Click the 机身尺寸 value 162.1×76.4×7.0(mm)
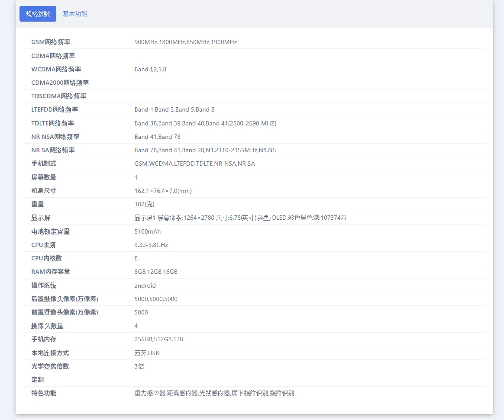Viewport: 504px width, 420px height. point(163,191)
